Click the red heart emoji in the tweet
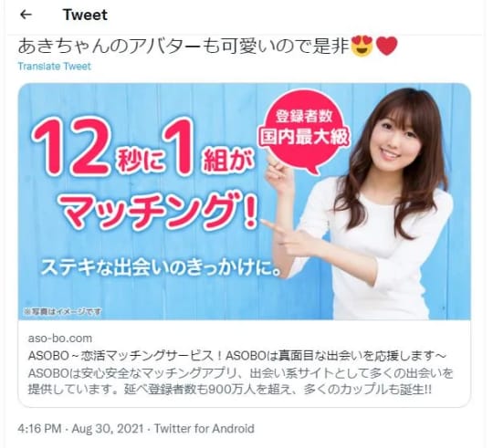Image resolution: width=493 pixels, height=448 pixels. (x=387, y=47)
